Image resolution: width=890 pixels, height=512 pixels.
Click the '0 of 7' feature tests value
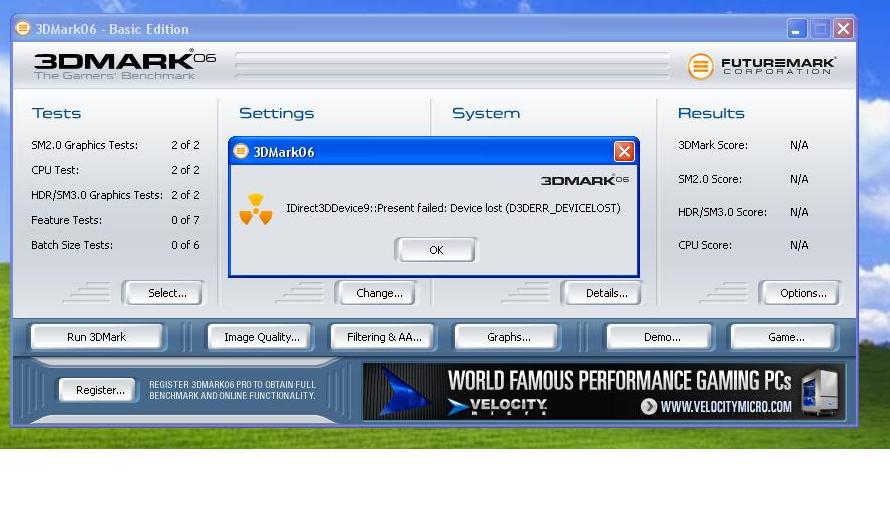pyautogui.click(x=185, y=220)
